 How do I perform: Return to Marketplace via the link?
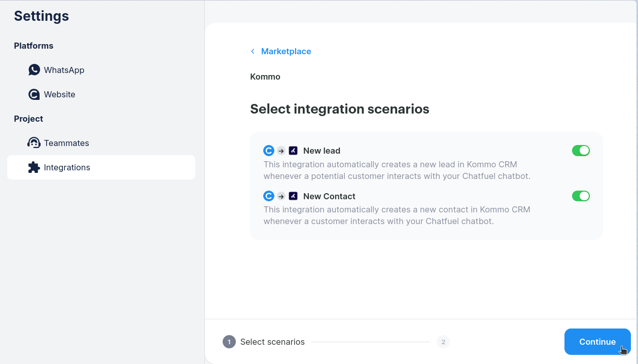(286, 51)
